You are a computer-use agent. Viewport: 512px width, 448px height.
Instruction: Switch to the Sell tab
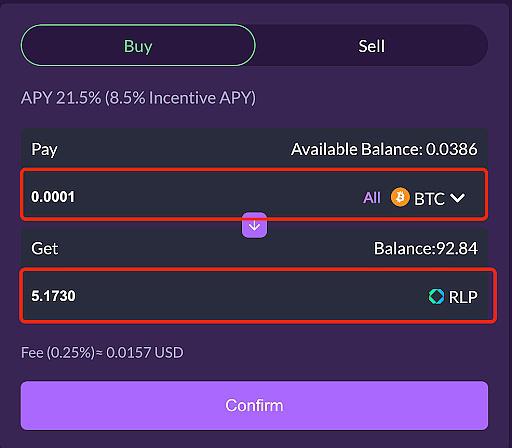371,46
